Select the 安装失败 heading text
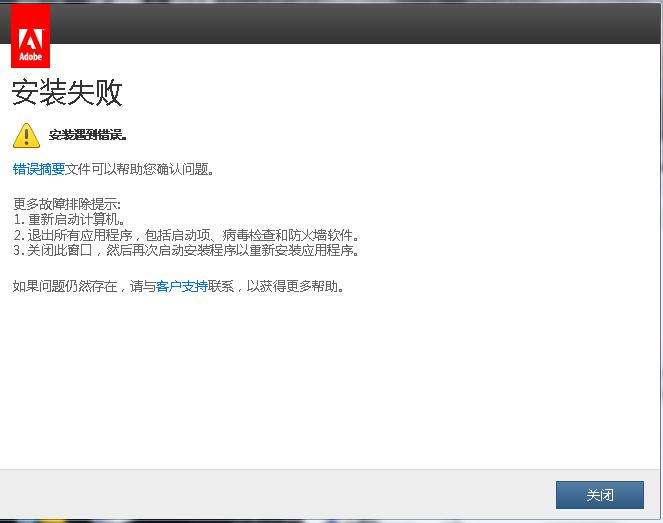Screen dimensions: 663x523 tap(67, 92)
